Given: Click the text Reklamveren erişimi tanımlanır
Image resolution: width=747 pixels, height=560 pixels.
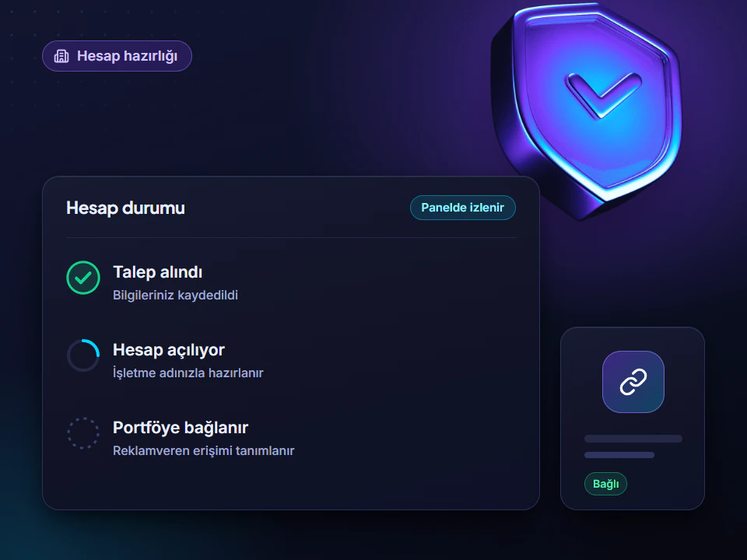Looking at the screenshot, I should [x=203, y=450].
